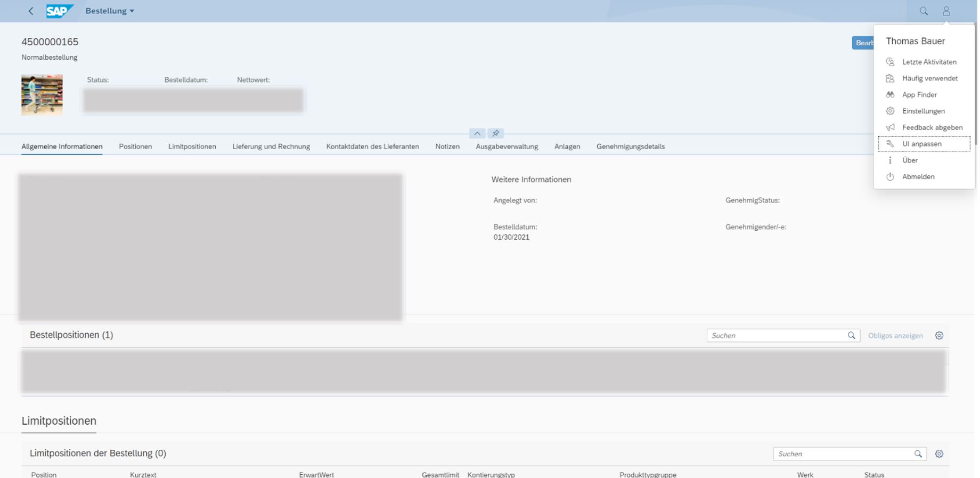This screenshot has height=478, width=980.
Task: Open Häufig verwendet from the user menu
Action: [x=924, y=78]
